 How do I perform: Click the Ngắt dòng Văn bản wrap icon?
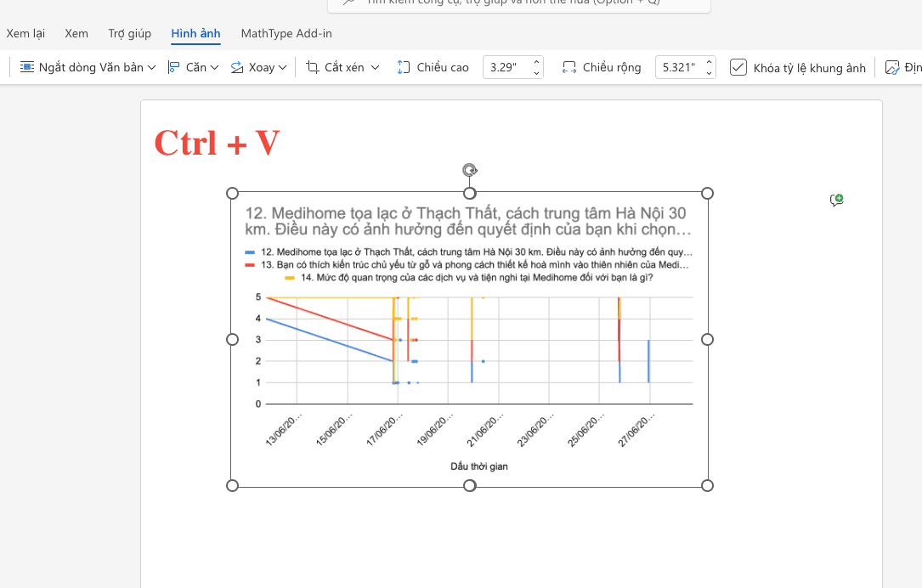27,67
